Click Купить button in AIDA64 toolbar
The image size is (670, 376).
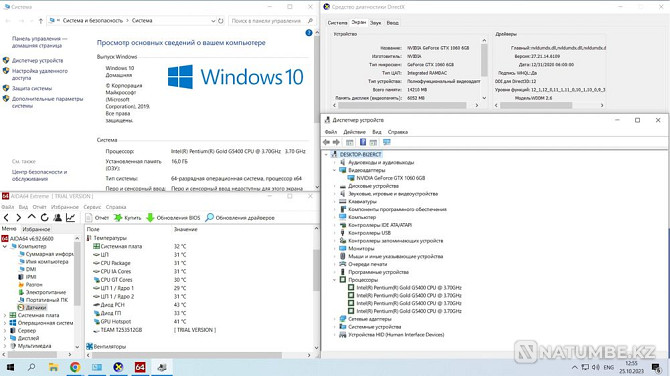pyautogui.click(x=128, y=218)
